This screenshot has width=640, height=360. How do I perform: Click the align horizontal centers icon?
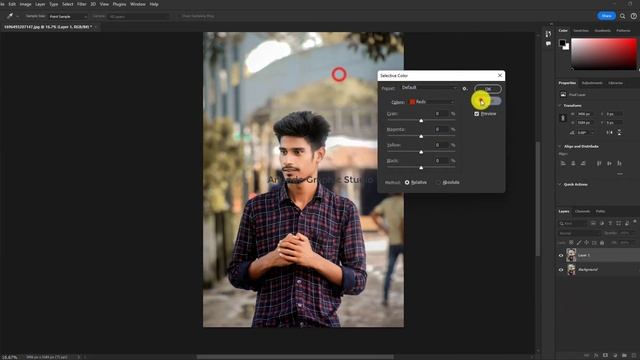[x=573, y=163]
